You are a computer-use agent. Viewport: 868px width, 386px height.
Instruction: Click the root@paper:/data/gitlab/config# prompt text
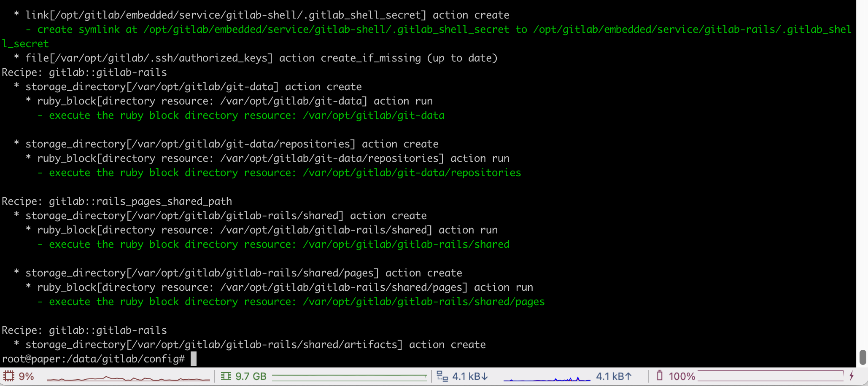click(x=94, y=359)
